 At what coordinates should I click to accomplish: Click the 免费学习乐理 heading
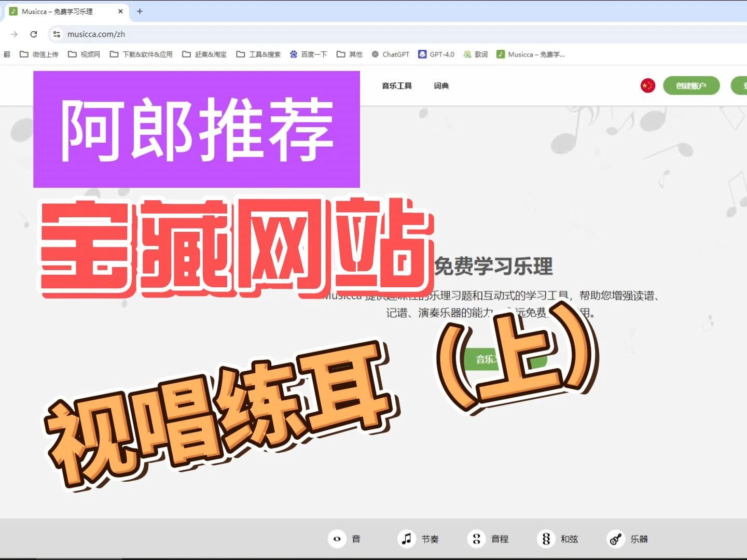coord(493,266)
